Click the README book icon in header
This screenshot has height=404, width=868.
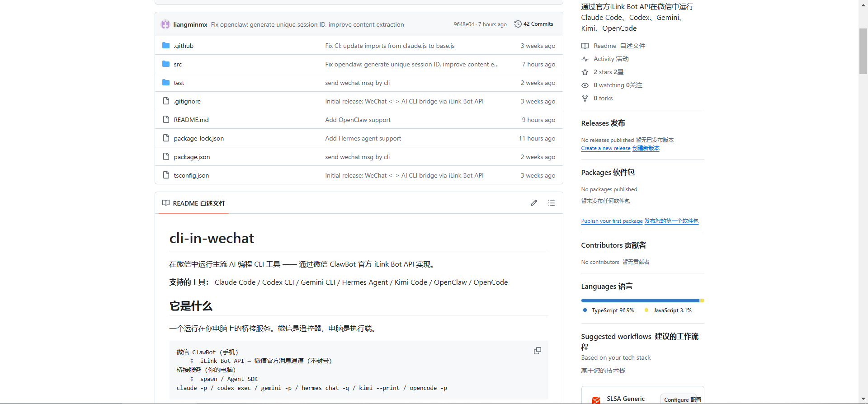pyautogui.click(x=166, y=203)
